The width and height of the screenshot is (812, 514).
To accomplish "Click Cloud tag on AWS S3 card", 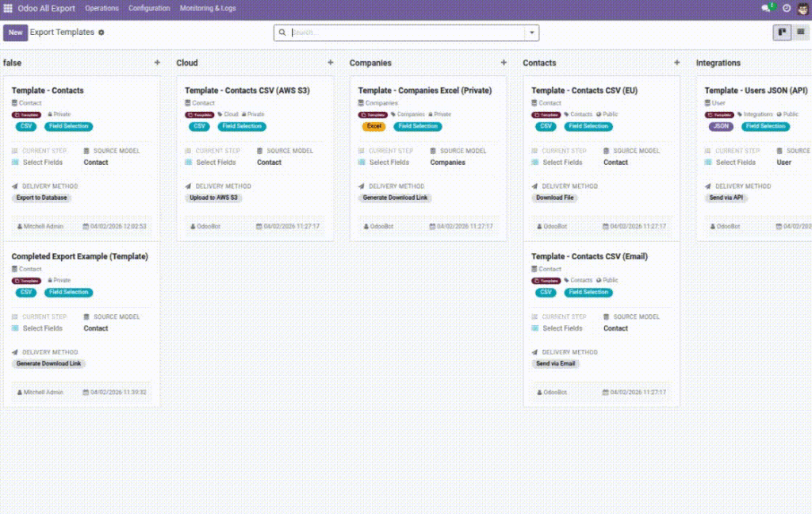I will click(228, 114).
